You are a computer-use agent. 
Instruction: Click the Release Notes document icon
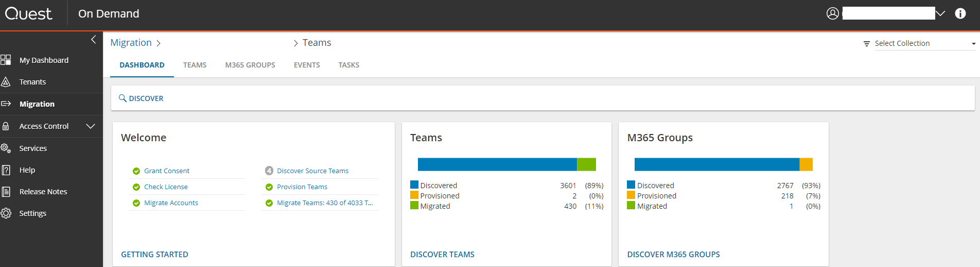[x=6, y=191]
